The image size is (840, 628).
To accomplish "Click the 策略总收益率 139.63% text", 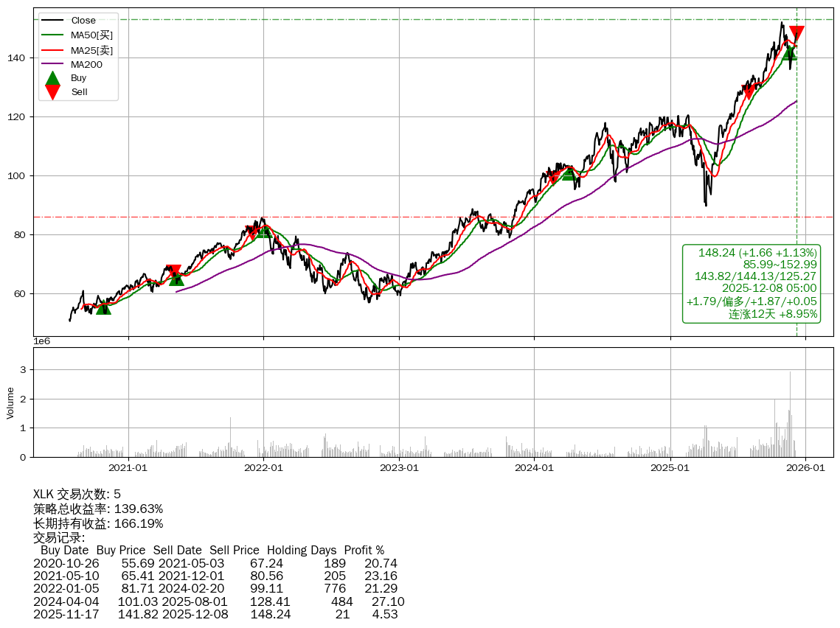I will point(98,509).
